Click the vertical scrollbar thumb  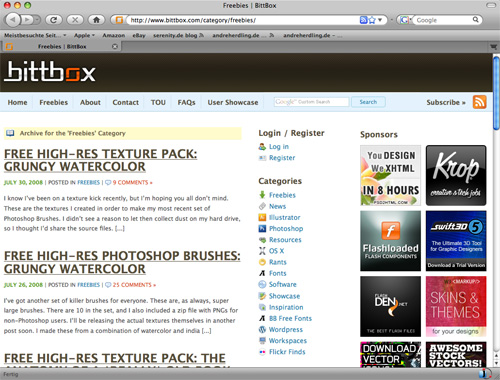pos(496,93)
